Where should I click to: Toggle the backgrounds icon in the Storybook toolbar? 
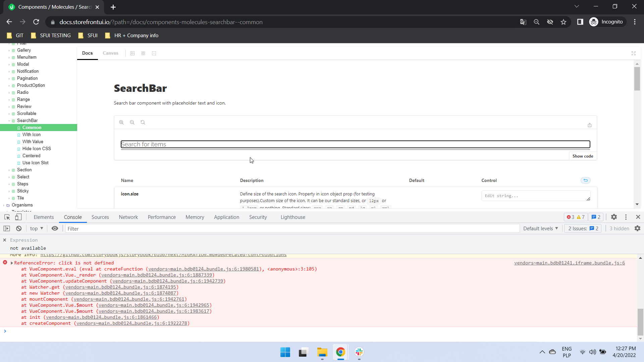tap(132, 53)
